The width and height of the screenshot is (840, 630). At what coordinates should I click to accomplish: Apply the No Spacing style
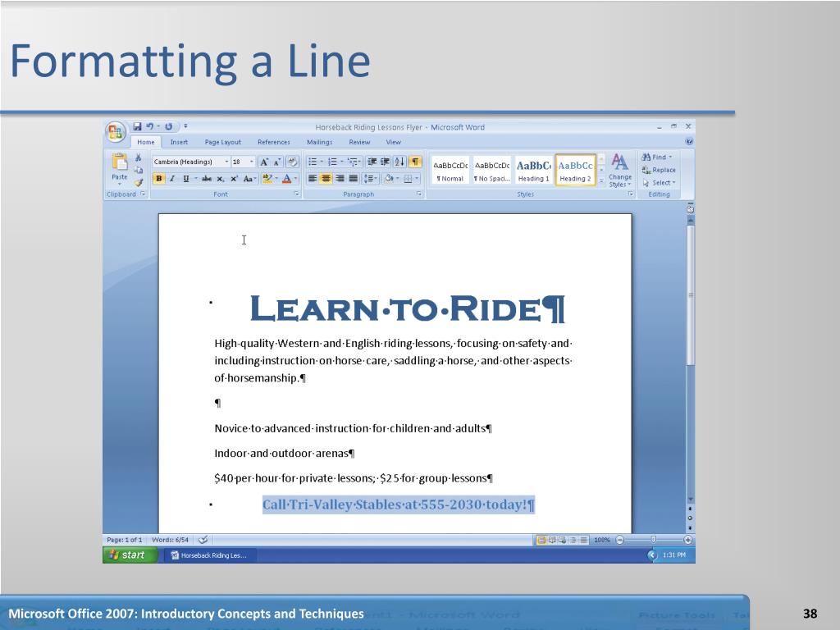coord(492,171)
